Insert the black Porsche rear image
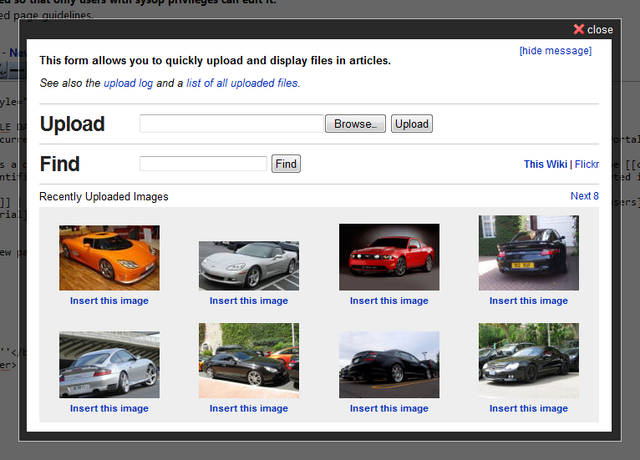The width and height of the screenshot is (640, 460). click(x=529, y=301)
